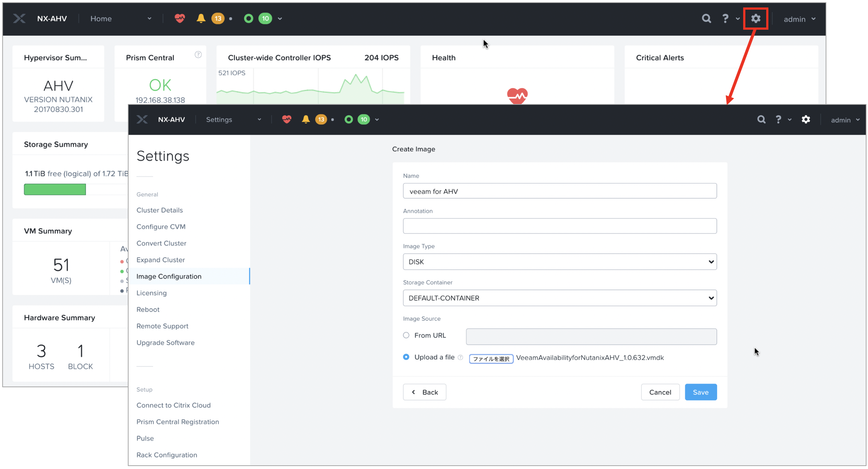The width and height of the screenshot is (868, 469).
Task: Click the large heart icon in Health widget
Action: [x=517, y=96]
